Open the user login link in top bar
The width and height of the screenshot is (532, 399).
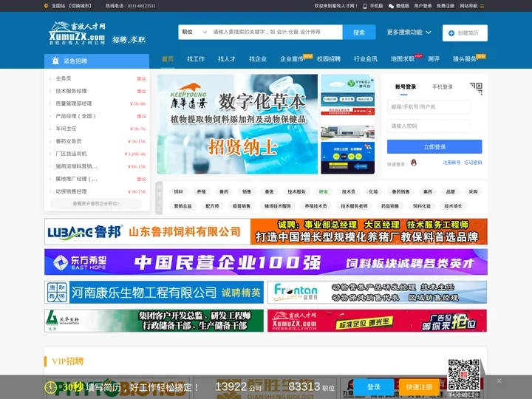coord(423,6)
